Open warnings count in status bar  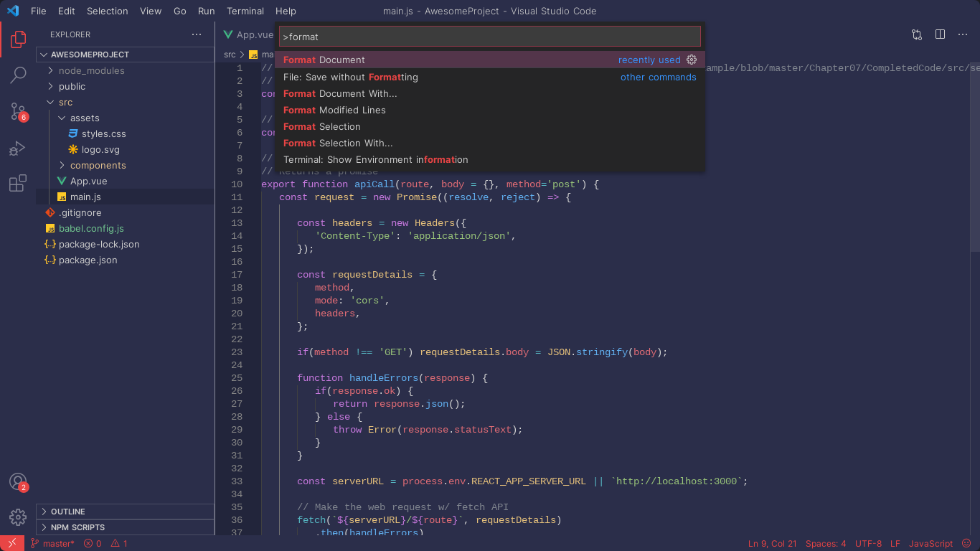click(119, 543)
